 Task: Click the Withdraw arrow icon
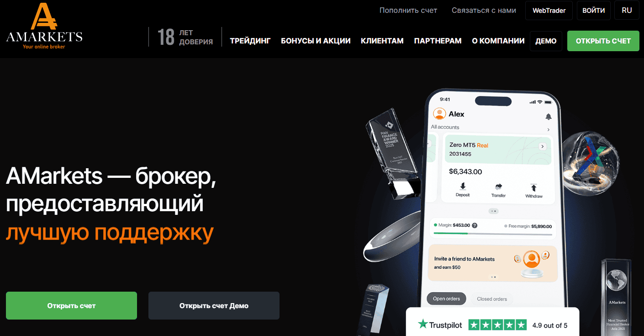coord(533,187)
